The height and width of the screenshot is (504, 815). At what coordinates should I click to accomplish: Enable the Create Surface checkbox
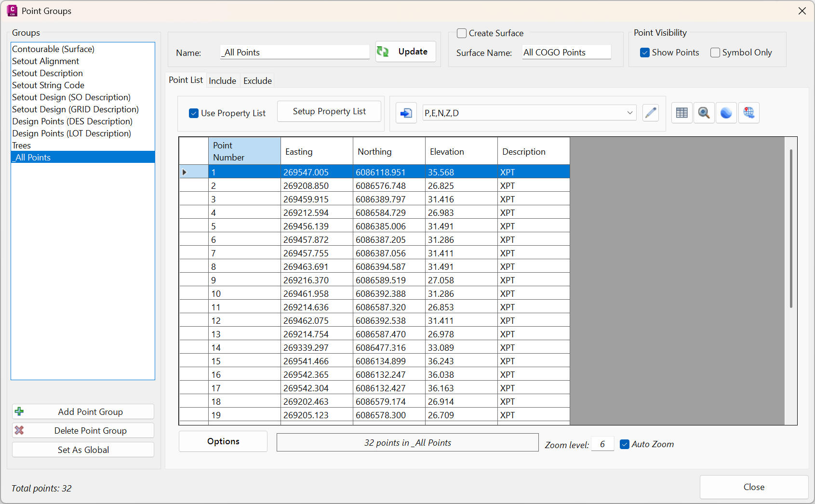click(462, 33)
